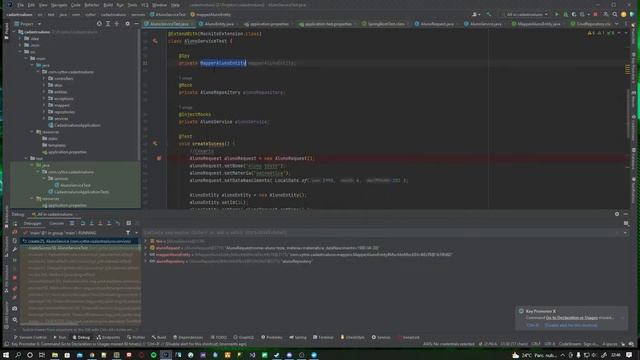Select Opened File target icon in Project panel

(99, 24)
